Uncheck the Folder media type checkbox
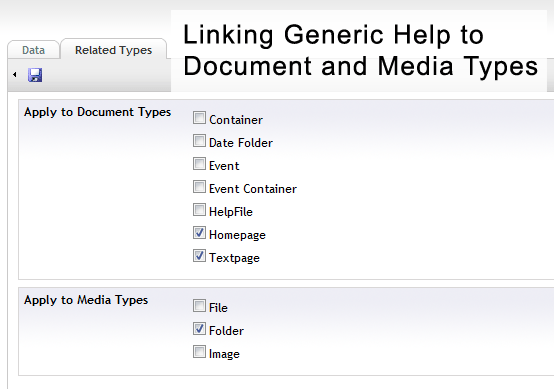Viewport: 554px width, 389px height. pyautogui.click(x=199, y=329)
